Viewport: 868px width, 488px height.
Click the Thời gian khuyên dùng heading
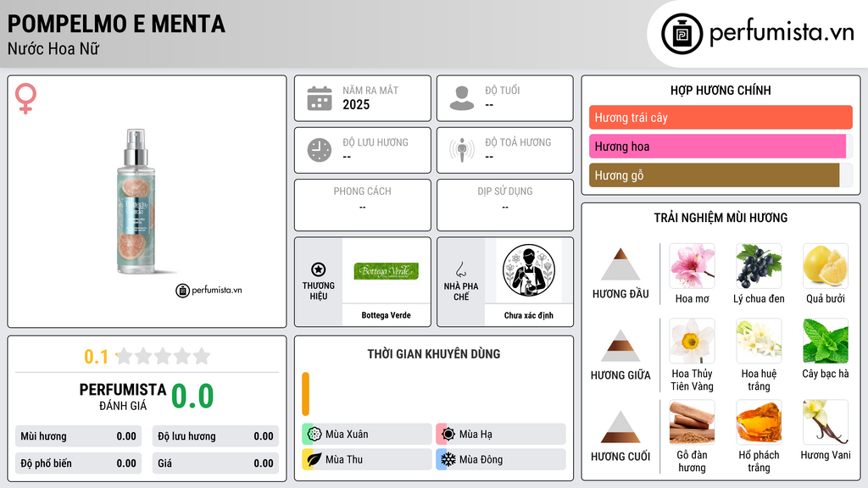click(x=433, y=353)
